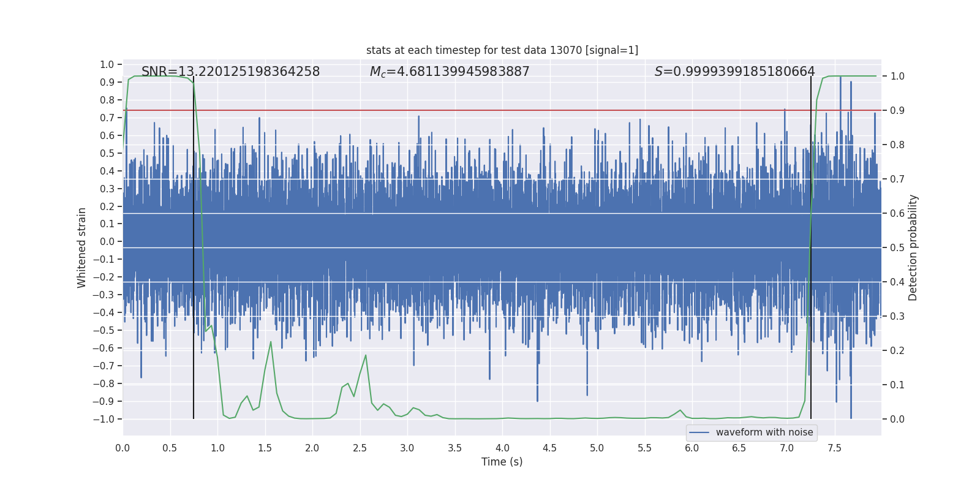
Task: Click the chirp mass Mc=4.68 annotation
Action: (x=449, y=72)
